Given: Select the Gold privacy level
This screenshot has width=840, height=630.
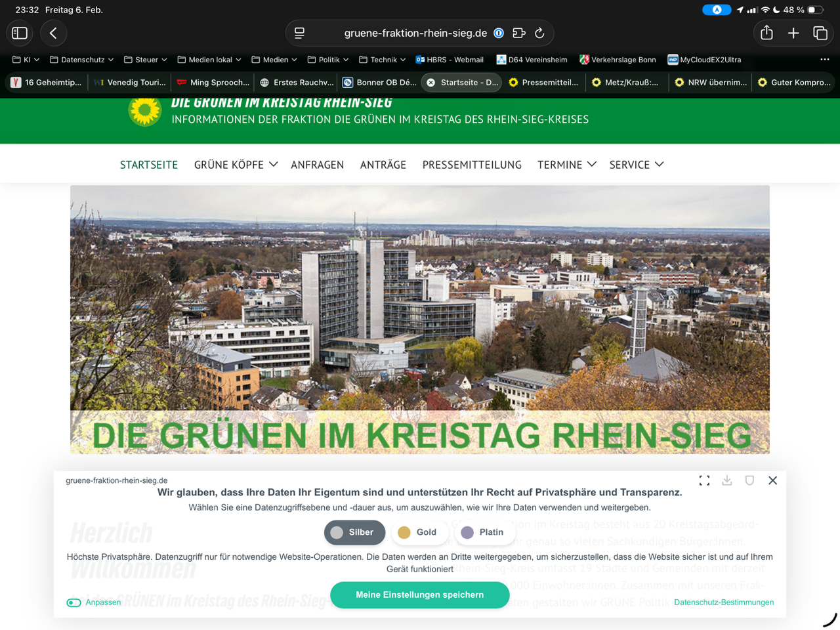Looking at the screenshot, I should pos(418,532).
